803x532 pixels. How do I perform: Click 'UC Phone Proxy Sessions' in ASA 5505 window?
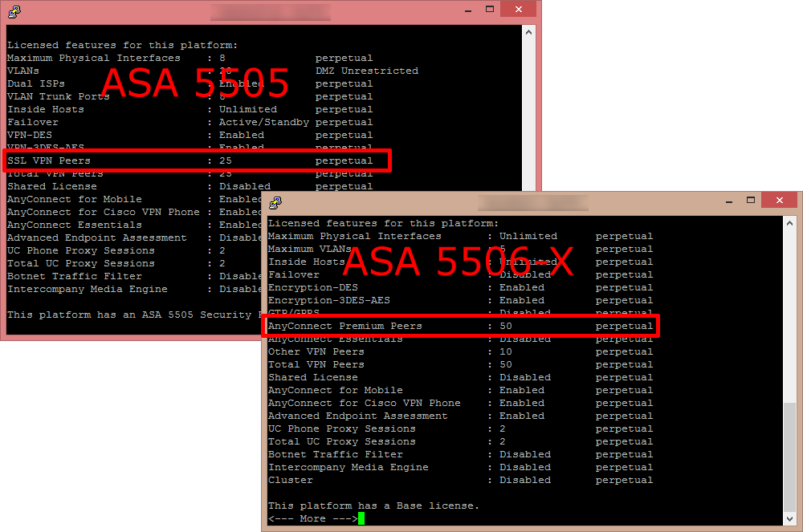pos(81,250)
